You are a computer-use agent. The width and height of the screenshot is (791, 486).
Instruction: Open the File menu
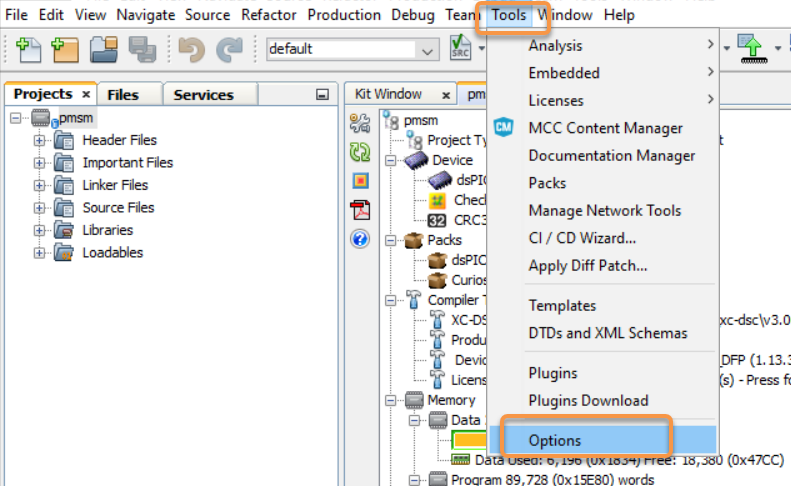pos(16,15)
